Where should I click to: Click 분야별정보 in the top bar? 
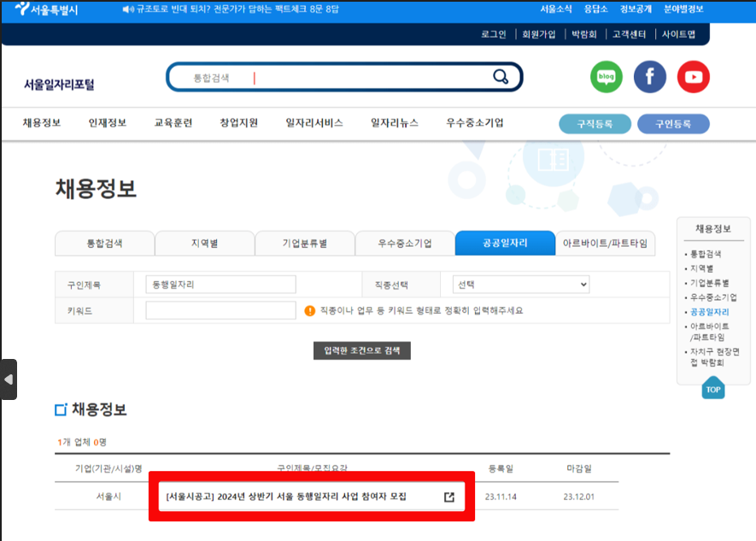(x=683, y=9)
